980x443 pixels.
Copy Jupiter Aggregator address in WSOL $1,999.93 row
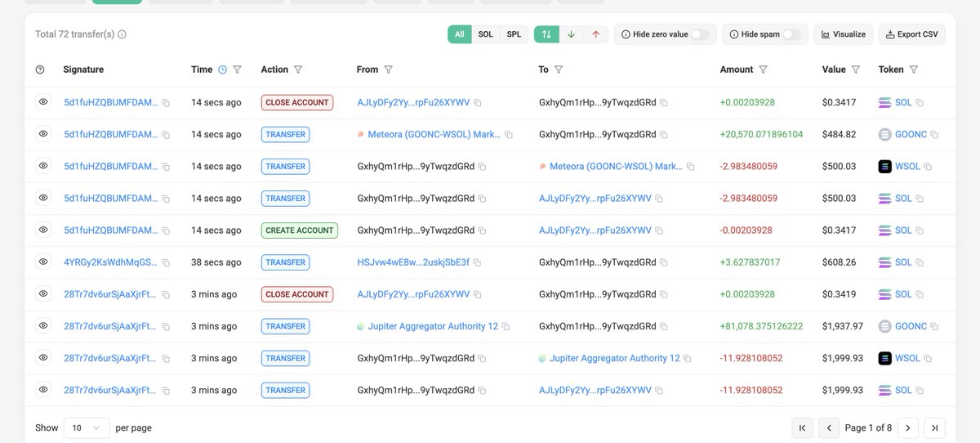pyautogui.click(x=688, y=358)
